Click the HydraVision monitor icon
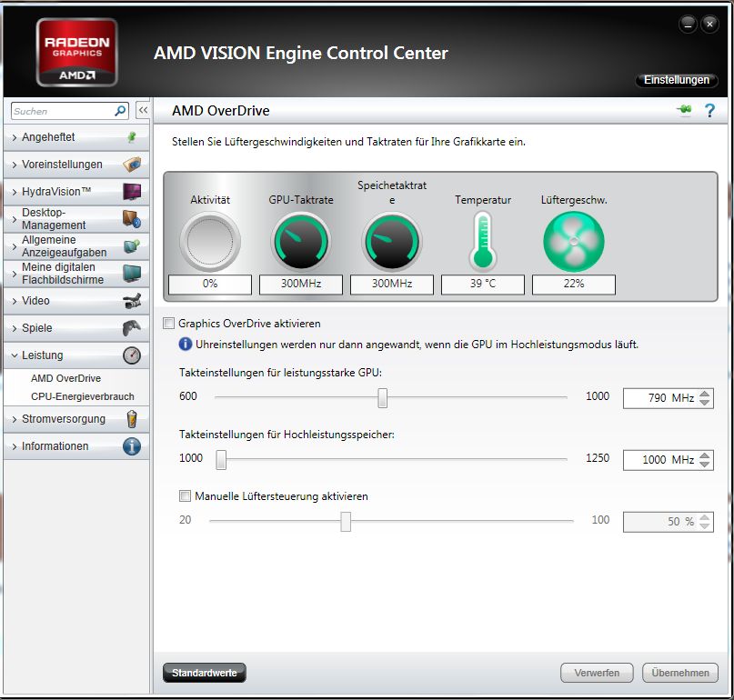This screenshot has height=700, width=734. (132, 192)
